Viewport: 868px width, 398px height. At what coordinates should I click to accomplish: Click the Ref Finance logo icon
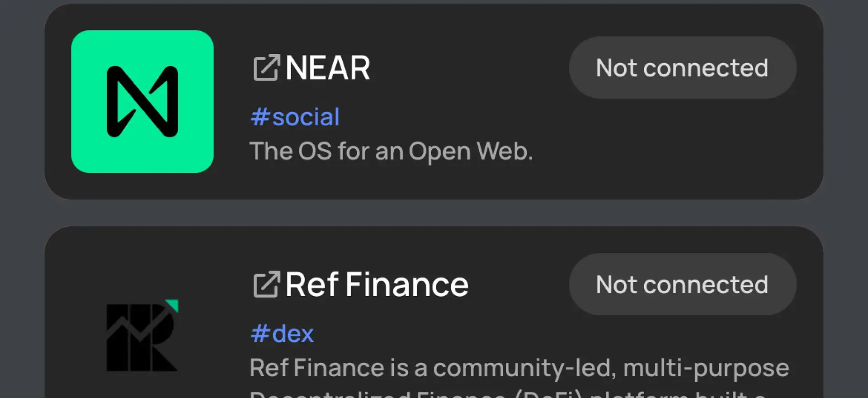[142, 336]
